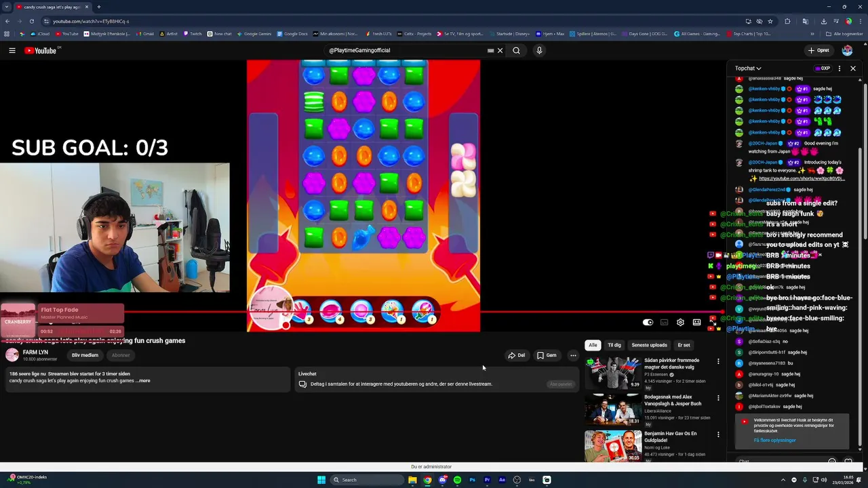This screenshot has height=488, width=868.
Task: Expand description with ...mere
Action: click(x=143, y=381)
